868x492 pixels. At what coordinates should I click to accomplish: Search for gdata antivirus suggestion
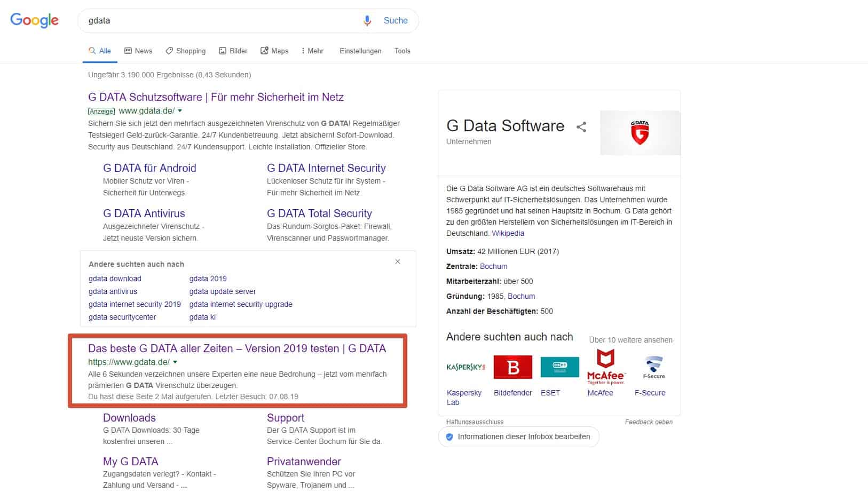point(113,291)
